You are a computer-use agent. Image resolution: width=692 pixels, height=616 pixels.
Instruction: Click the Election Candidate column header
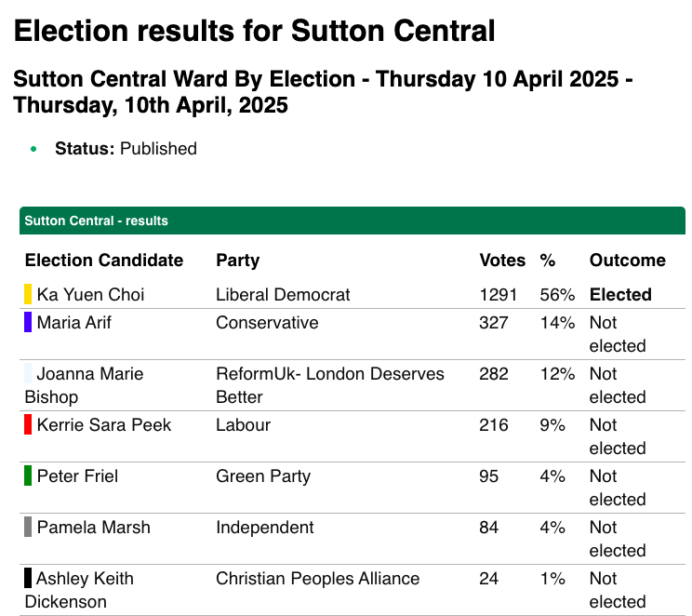click(104, 261)
